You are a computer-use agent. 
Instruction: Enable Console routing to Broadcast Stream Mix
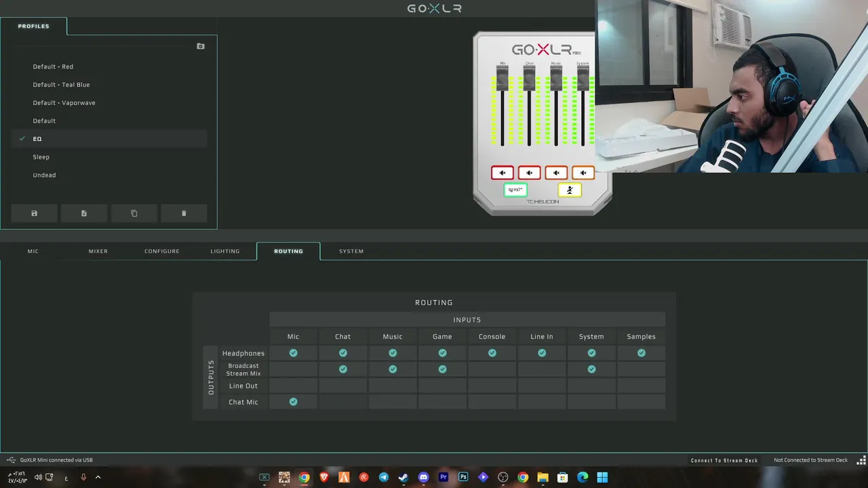point(492,369)
